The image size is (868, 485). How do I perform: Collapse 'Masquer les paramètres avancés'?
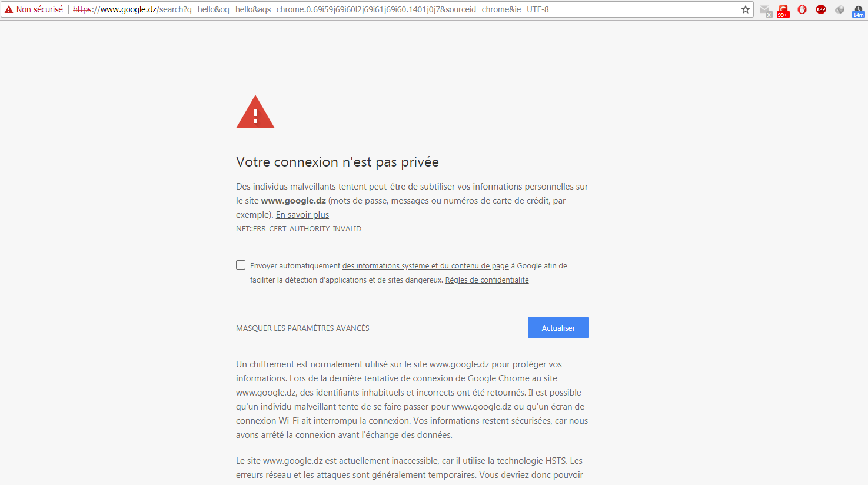[x=302, y=328]
